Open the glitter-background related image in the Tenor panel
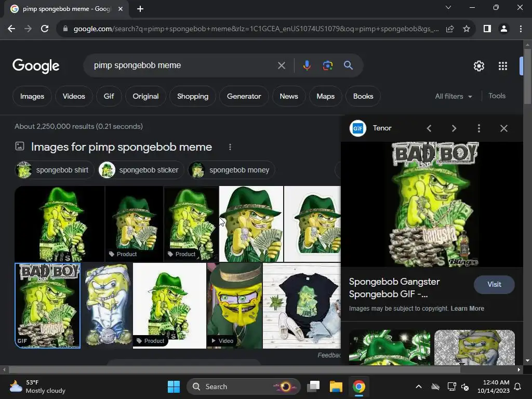The width and height of the screenshot is (532, 399). [474, 347]
